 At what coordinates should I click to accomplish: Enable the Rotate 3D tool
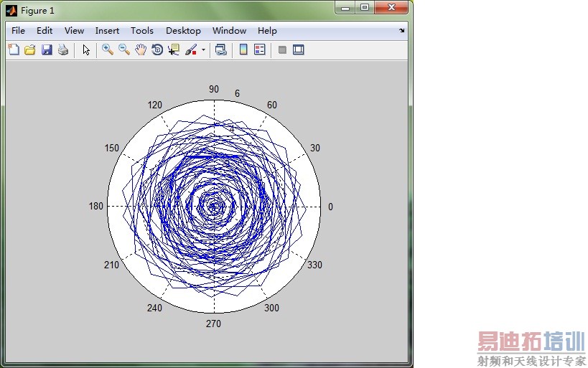(157, 49)
